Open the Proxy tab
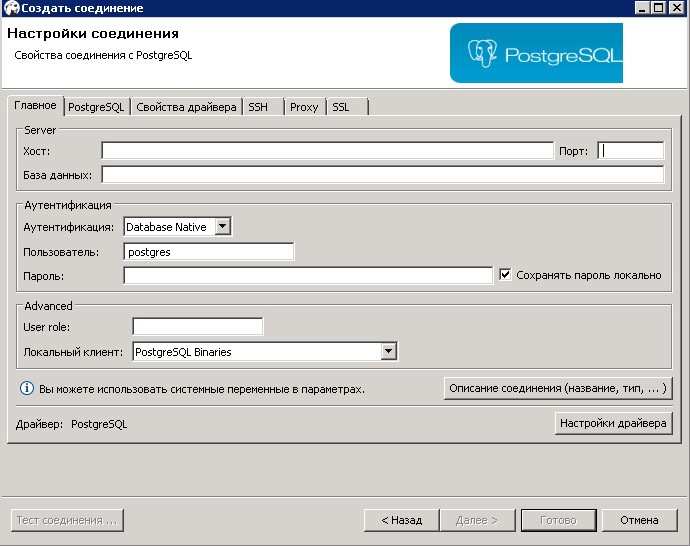690x546 pixels. click(x=304, y=107)
